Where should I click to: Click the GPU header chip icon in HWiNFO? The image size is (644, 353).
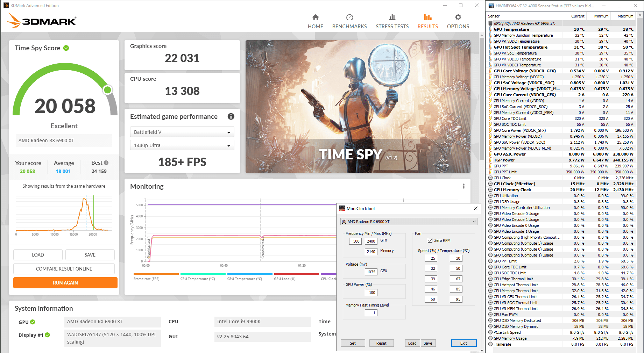click(x=490, y=23)
